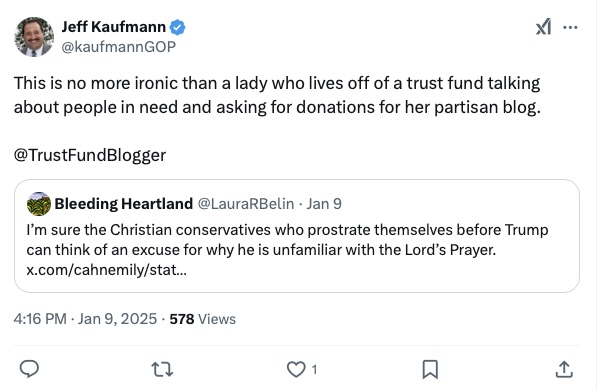Screen dimensions: 597x390
Task: Like the tweet with the heart icon
Action: (x=296, y=369)
